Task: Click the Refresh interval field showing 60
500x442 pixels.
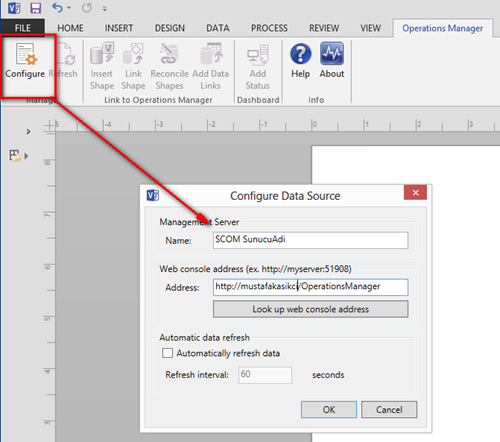Action: point(265,375)
